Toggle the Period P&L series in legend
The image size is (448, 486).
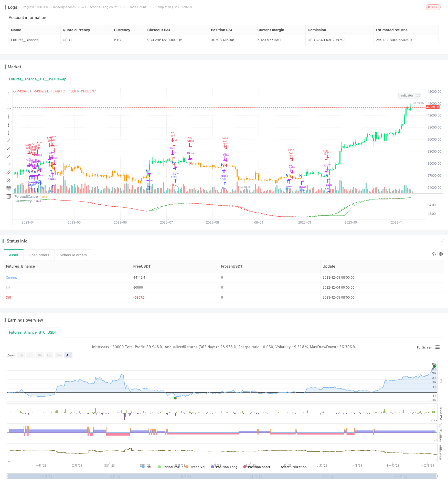[x=169, y=467]
